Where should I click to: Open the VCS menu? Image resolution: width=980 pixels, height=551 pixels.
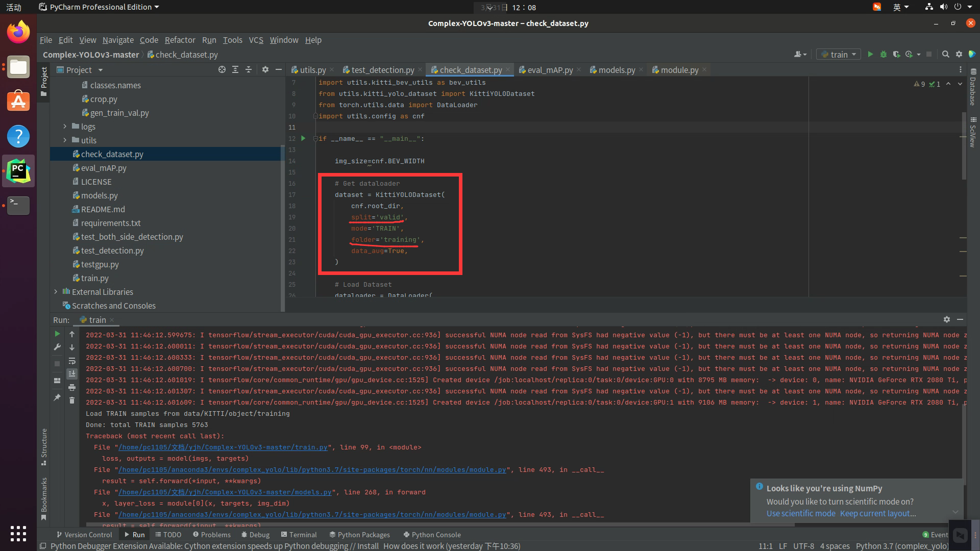pos(256,40)
